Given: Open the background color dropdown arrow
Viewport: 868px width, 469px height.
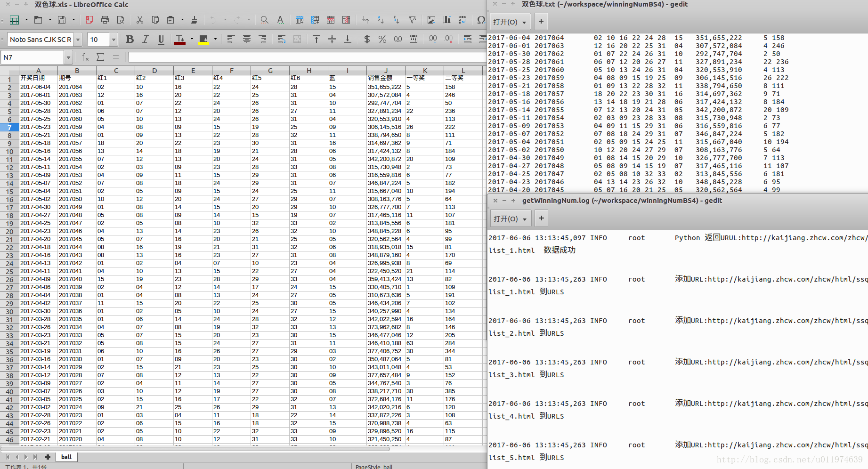Looking at the screenshot, I should (x=215, y=40).
